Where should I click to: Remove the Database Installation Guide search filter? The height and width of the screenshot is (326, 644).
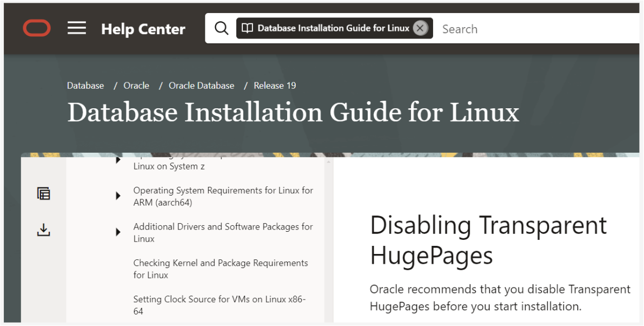coord(420,28)
